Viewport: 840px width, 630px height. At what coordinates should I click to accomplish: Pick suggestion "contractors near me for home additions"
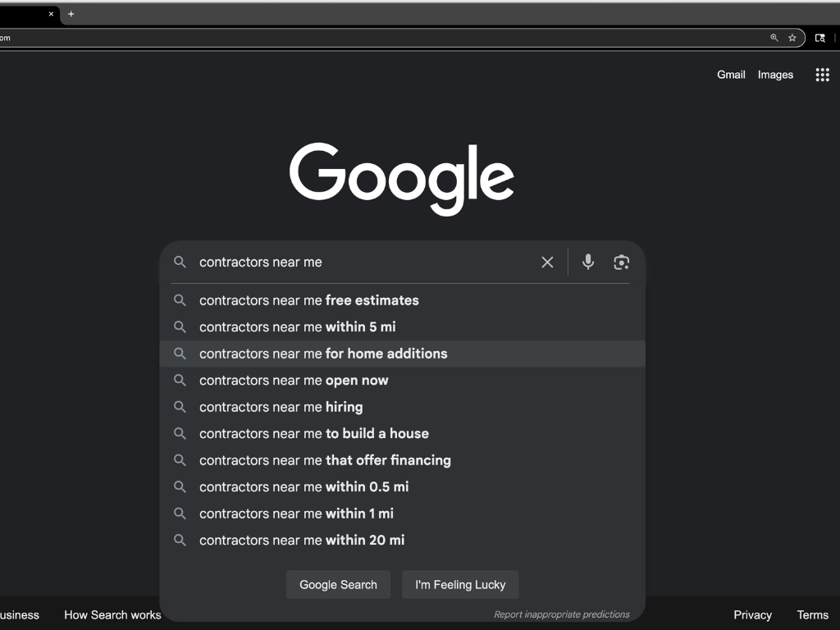coord(323,354)
